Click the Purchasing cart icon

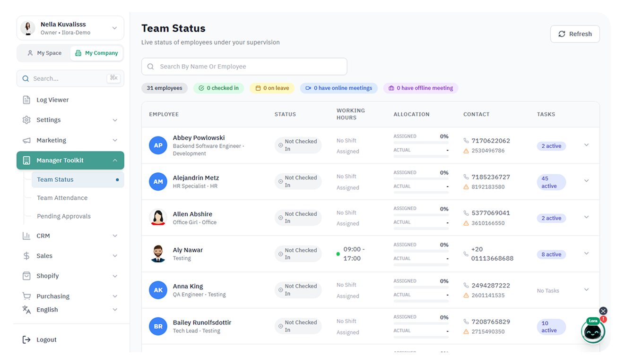(26, 296)
